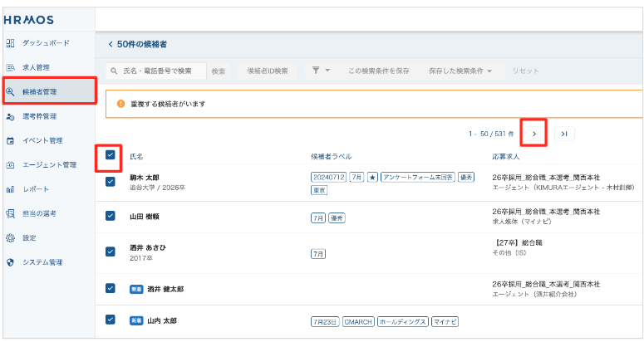Open the filter funnel dropdown
Image resolution: width=644 pixels, height=342 pixels.
tap(320, 71)
